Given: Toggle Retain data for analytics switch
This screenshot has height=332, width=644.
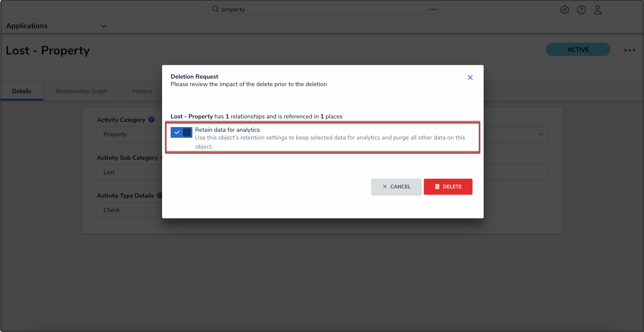Looking at the screenshot, I should coord(181,132).
